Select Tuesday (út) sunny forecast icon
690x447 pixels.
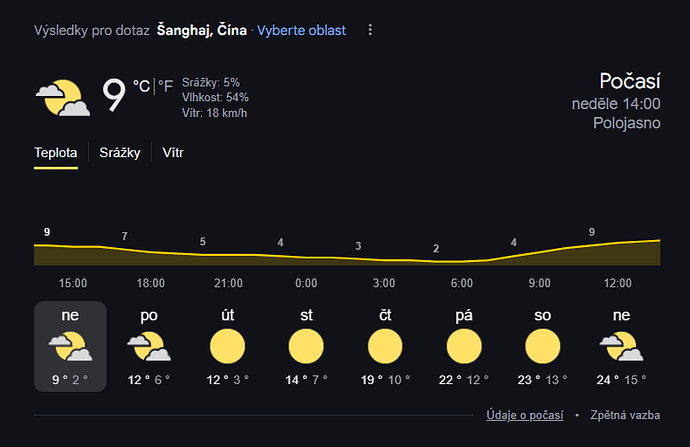[x=228, y=347]
